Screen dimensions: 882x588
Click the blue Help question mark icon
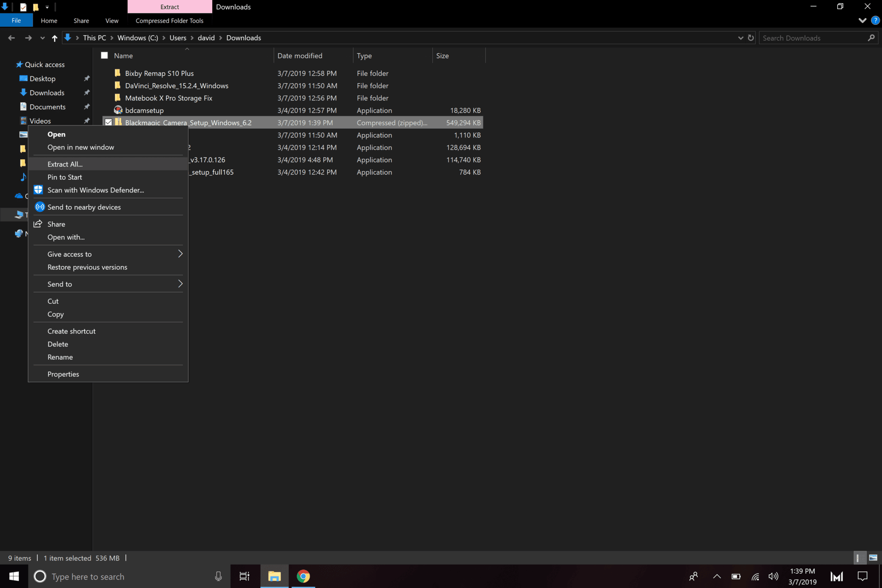(x=875, y=21)
